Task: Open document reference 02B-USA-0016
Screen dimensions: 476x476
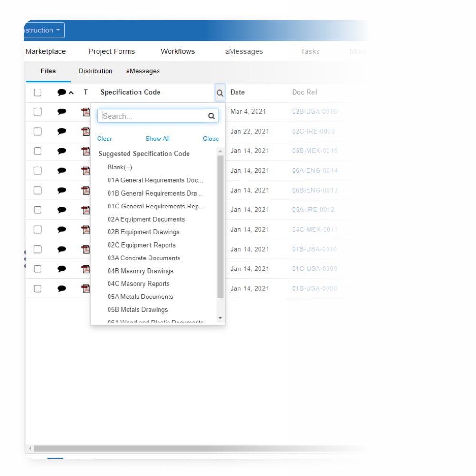Action: point(314,112)
